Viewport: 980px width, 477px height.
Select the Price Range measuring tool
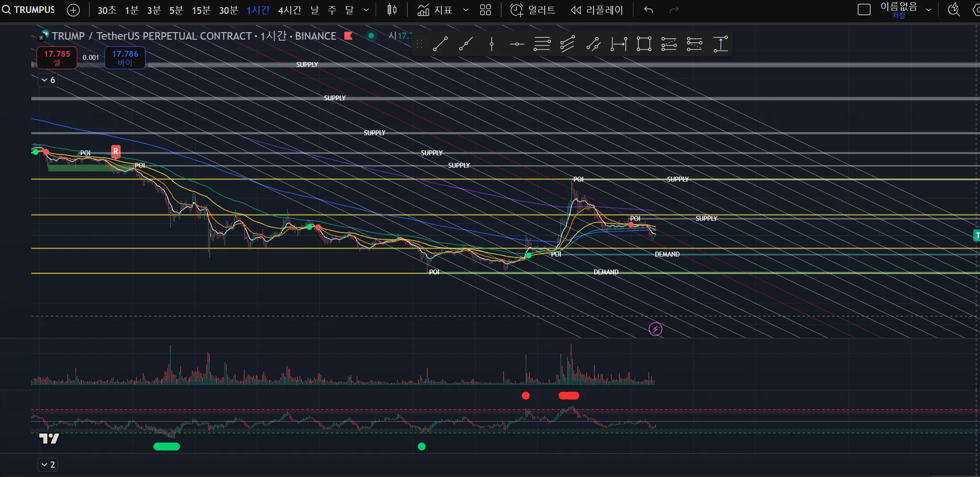[x=720, y=44]
